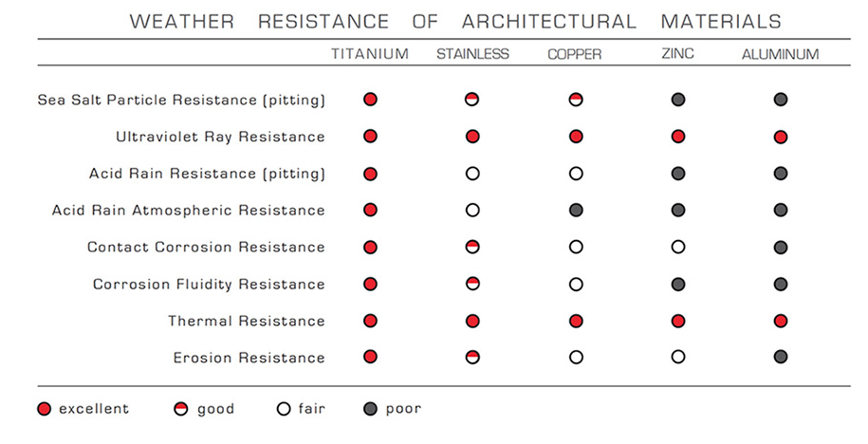Click Titanium's Sea Salt Particle Resistance red dot

coord(370,100)
